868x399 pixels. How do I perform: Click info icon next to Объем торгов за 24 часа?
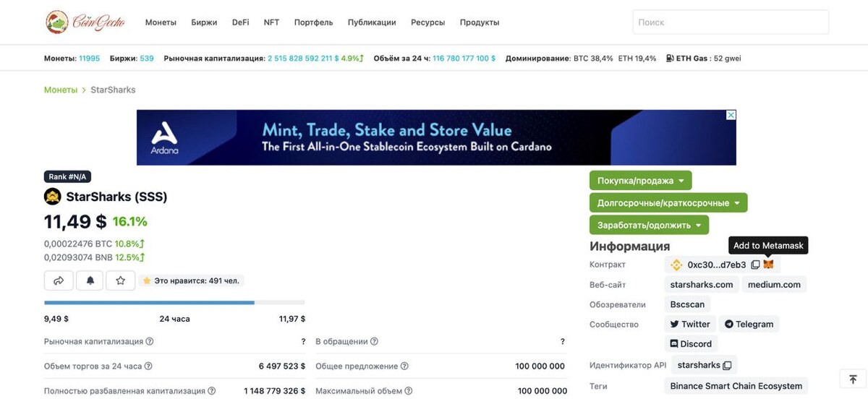[148, 366]
